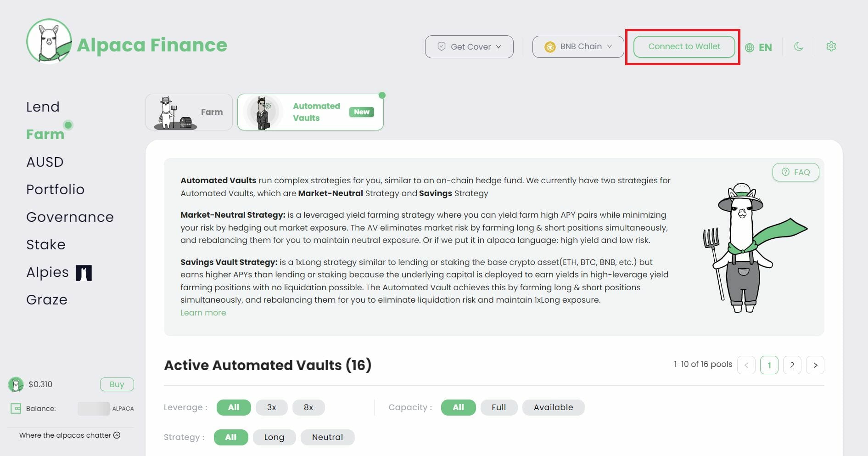This screenshot has width=868, height=456.
Task: Select pools page 1
Action: 769,365
